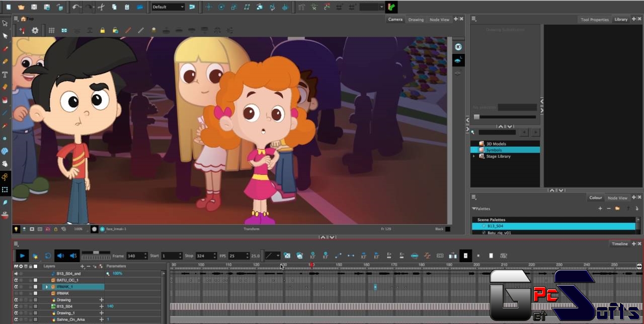Add a layer with the plus icon

83,266
